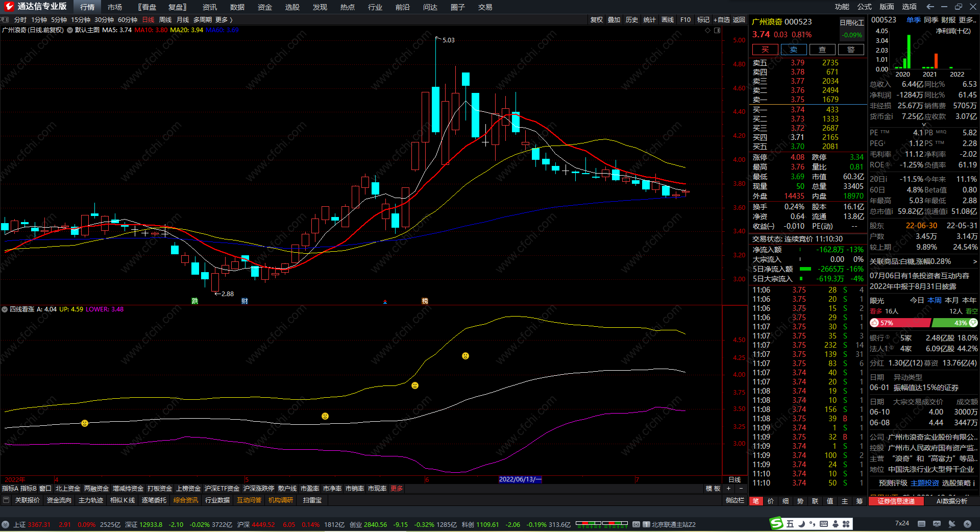980x532 pixels.
Task: Click the small icon left of 分时
Action: (x=5, y=19)
